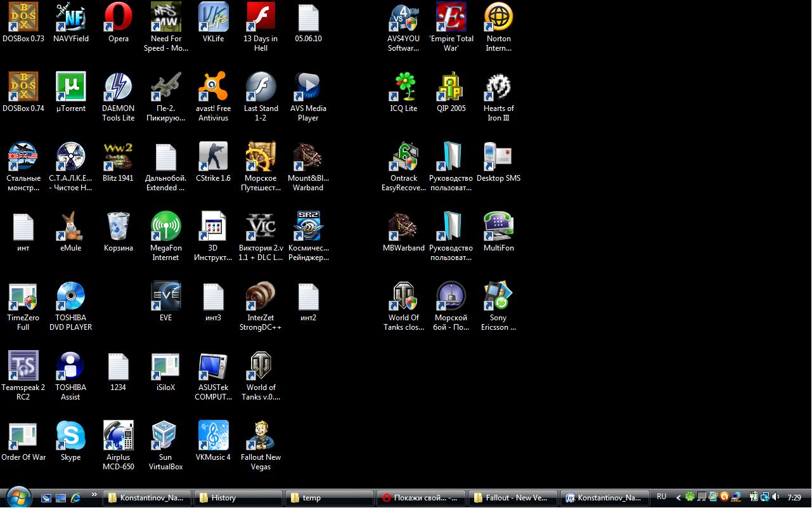The height and width of the screenshot is (508, 812).
Task: Open the Skype desktop shortcut
Action: tap(70, 436)
